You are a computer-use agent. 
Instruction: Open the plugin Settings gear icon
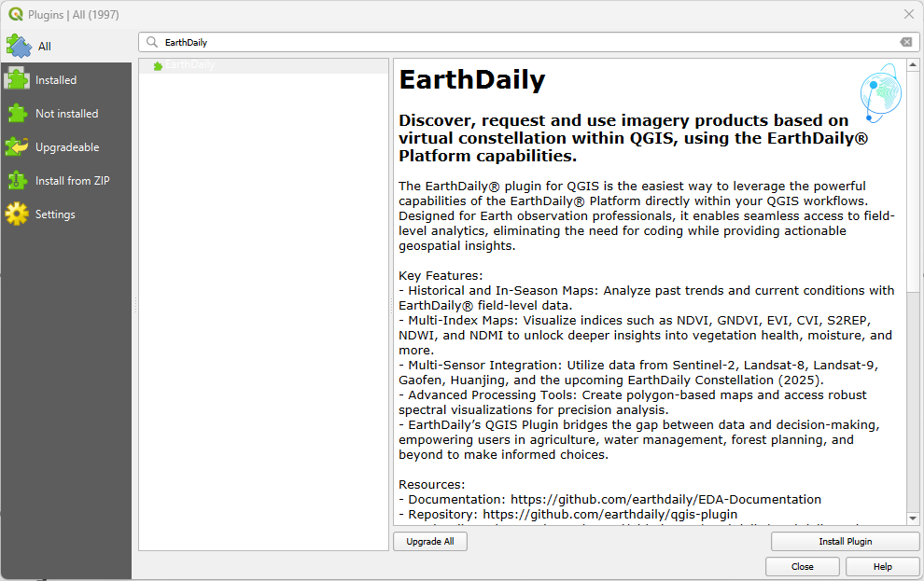coord(19,214)
